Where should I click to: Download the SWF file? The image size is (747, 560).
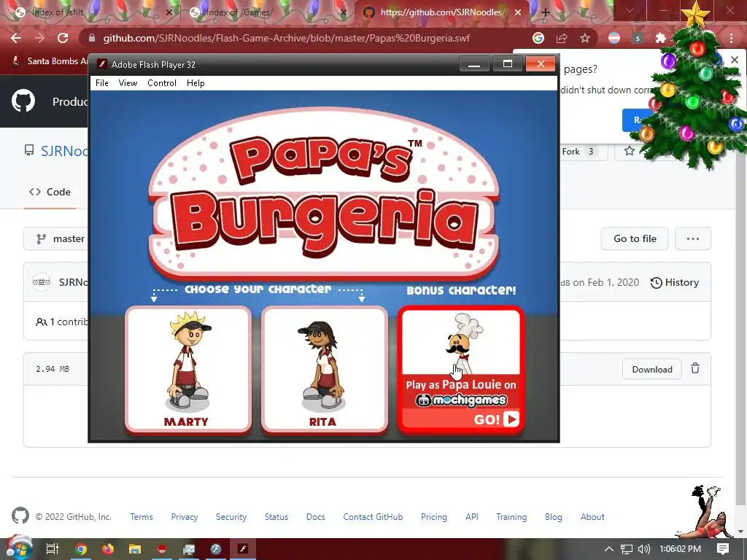[x=651, y=369]
